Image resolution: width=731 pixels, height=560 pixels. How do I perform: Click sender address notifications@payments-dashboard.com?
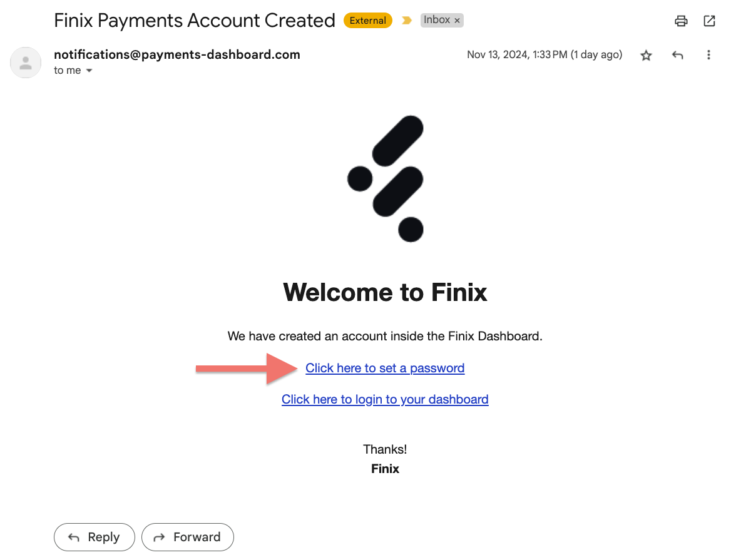pos(177,54)
